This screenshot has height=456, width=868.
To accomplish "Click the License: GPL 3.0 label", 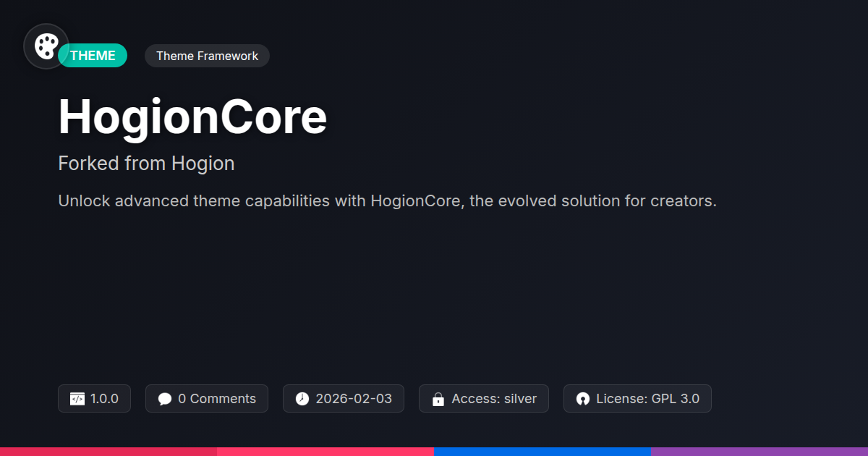I will 647,399.
